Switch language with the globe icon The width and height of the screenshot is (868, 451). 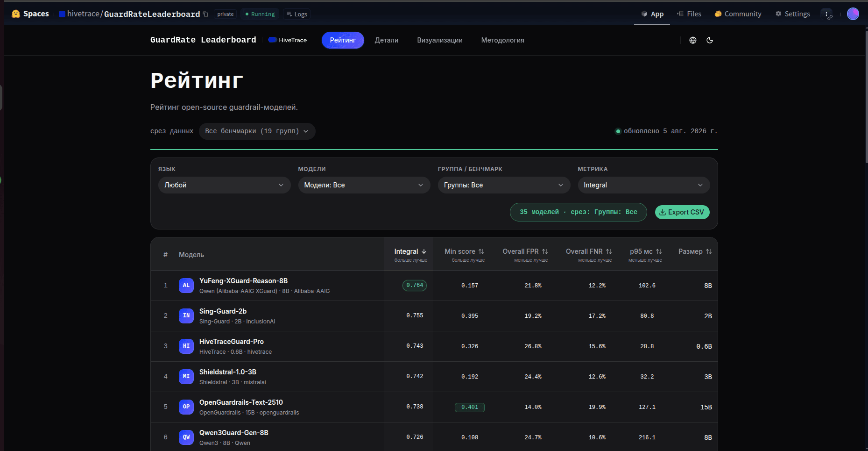pyautogui.click(x=693, y=40)
